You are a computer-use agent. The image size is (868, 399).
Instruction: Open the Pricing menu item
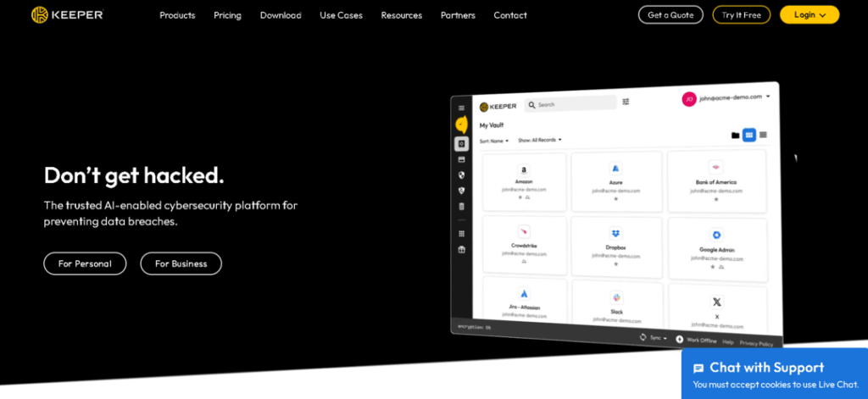point(227,15)
